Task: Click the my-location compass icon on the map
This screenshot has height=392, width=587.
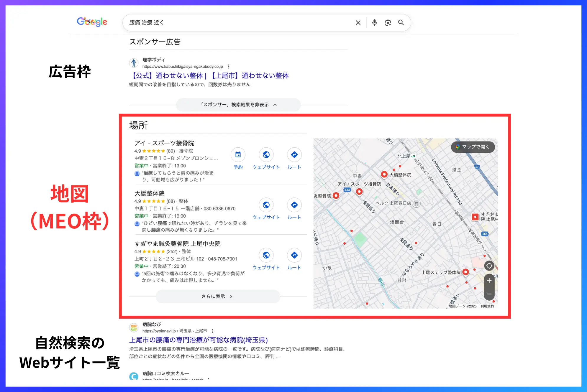Action: tap(489, 266)
